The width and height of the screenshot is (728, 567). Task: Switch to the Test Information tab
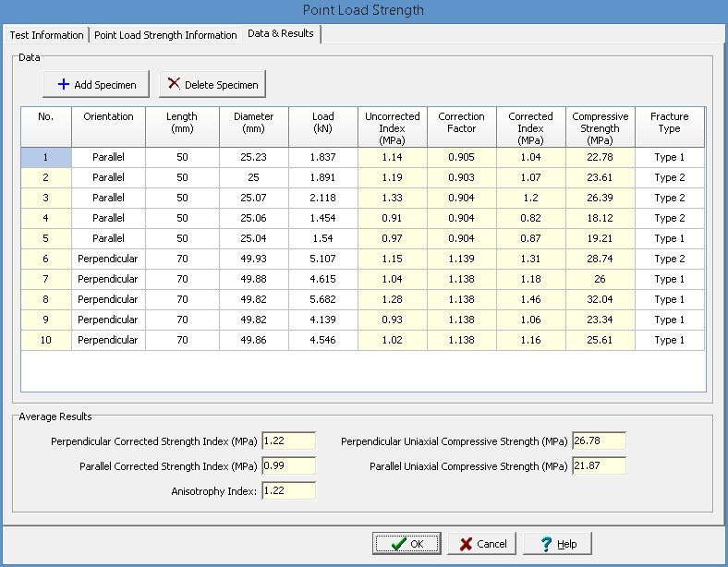pos(46,35)
